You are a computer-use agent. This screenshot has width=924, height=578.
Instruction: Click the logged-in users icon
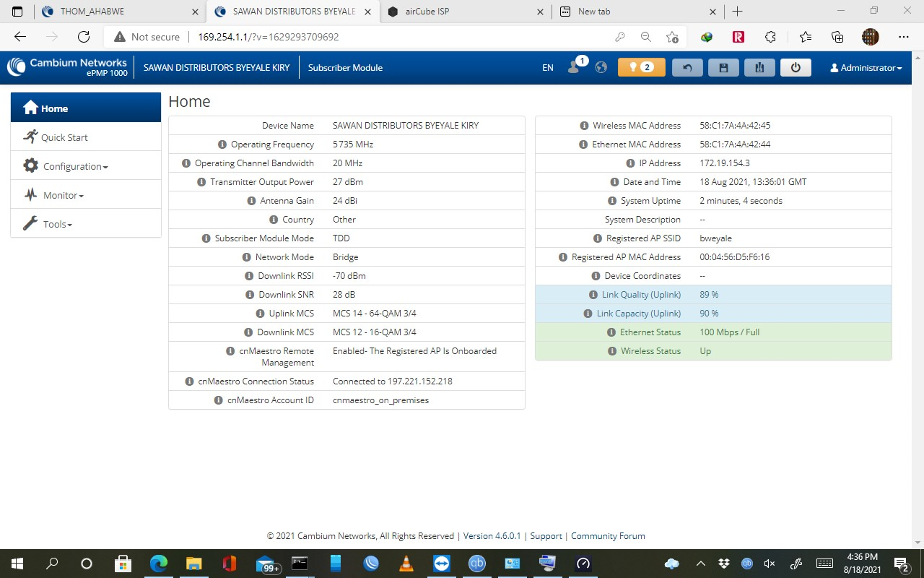coord(575,66)
